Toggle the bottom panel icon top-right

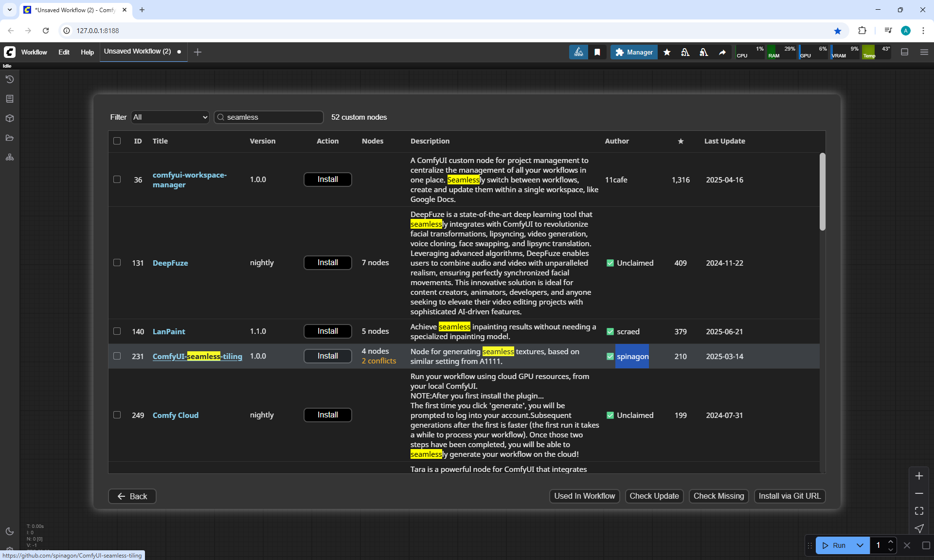pyautogui.click(x=905, y=52)
